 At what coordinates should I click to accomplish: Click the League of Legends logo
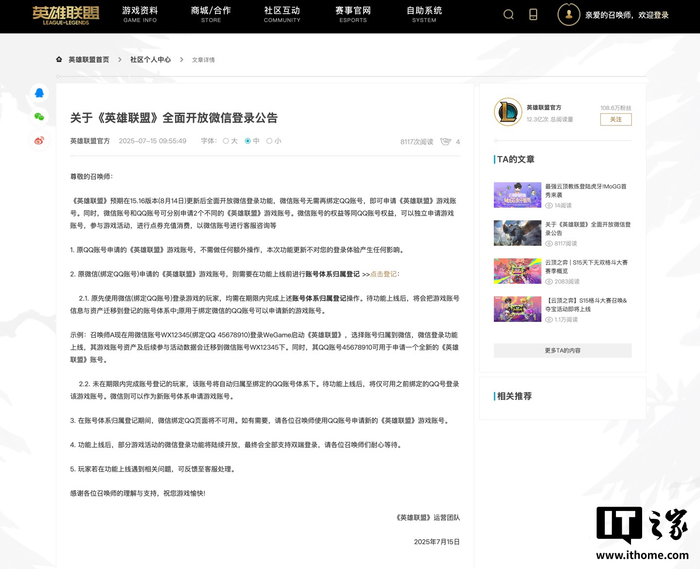tap(66, 16)
